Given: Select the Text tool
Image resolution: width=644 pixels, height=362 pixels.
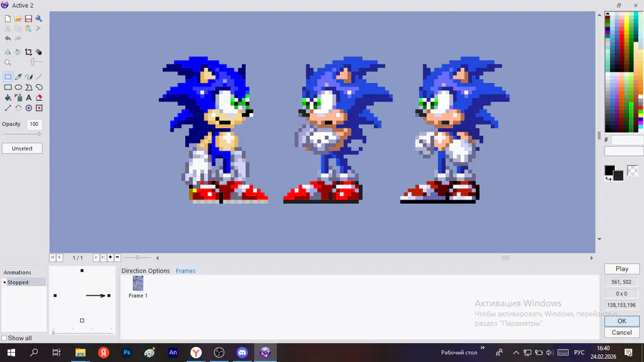Looking at the screenshot, I should 29,98.
